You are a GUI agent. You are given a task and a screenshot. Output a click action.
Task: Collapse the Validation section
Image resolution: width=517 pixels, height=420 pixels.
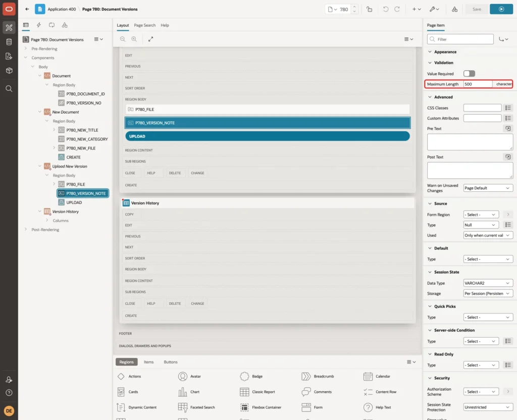point(430,63)
